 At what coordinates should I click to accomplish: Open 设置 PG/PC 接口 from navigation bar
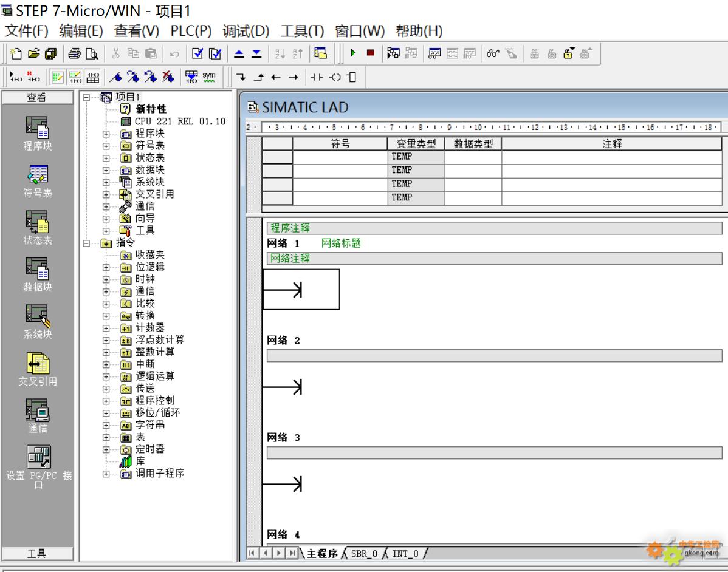click(38, 468)
